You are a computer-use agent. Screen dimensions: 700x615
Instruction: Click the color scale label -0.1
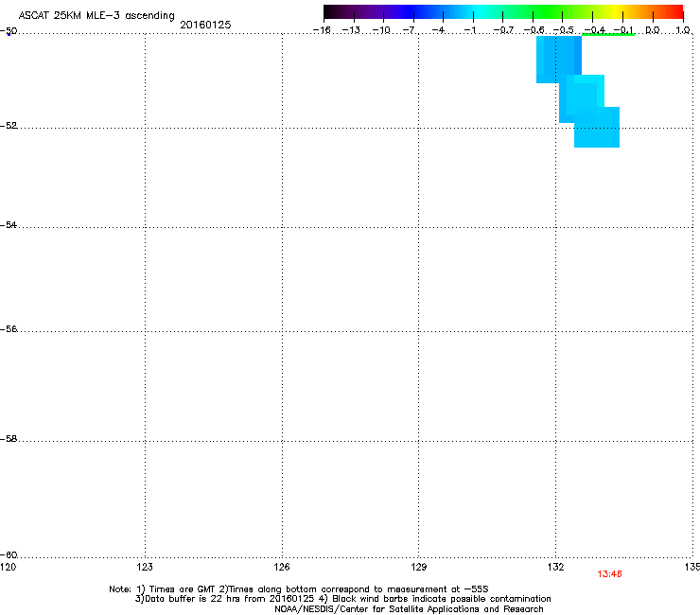click(623, 30)
